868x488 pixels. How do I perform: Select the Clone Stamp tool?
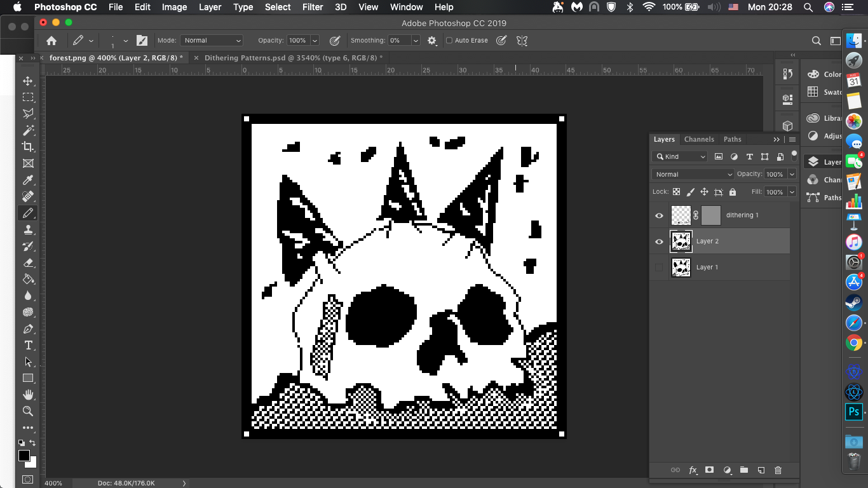click(28, 229)
